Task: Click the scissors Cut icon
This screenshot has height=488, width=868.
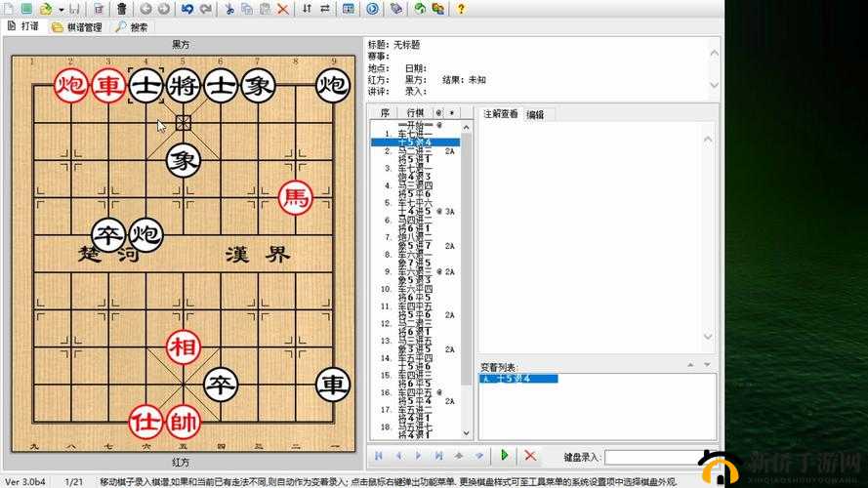Action: 229,9
